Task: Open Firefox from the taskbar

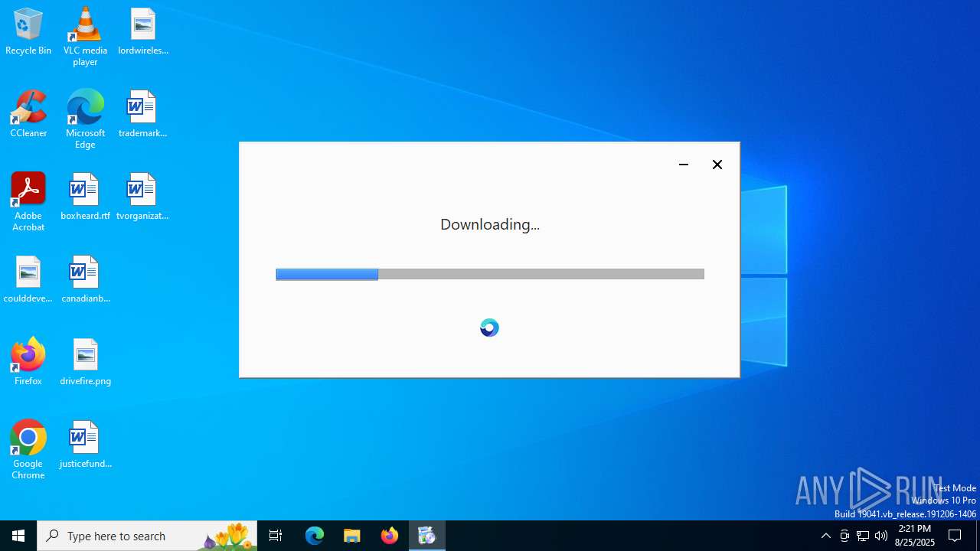Action: point(390,536)
